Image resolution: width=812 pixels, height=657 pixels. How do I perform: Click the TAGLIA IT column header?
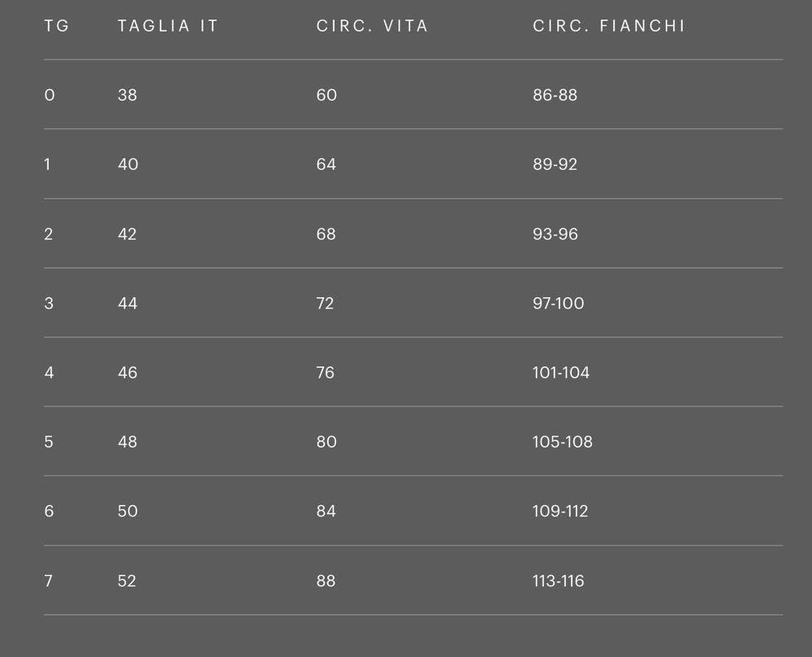[168, 26]
